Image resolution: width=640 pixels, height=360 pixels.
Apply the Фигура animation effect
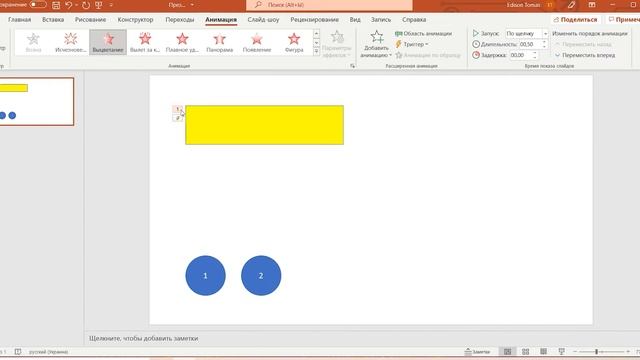pos(294,42)
